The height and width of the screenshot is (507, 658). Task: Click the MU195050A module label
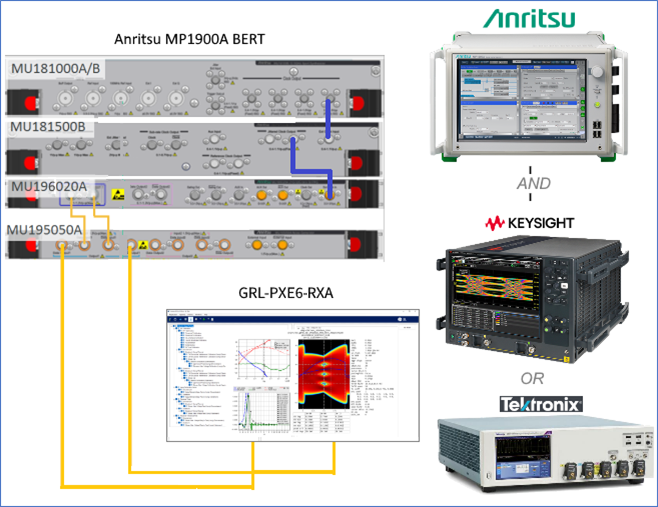tap(46, 231)
